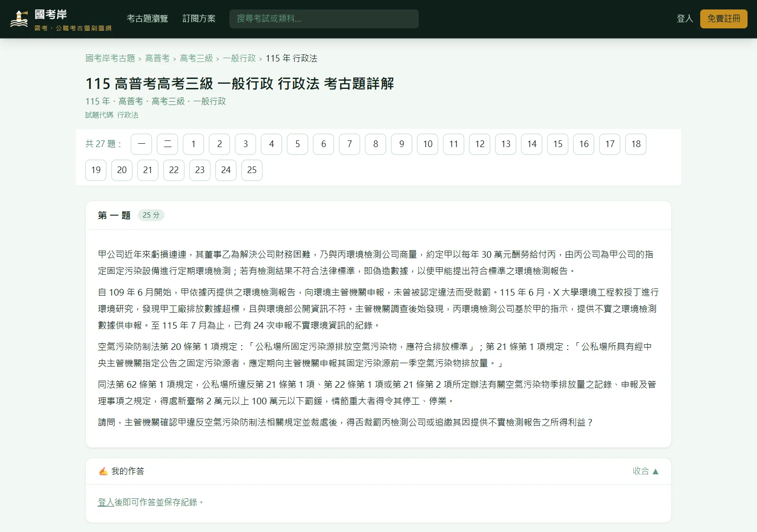
Task: Jump to question 9
Action: click(x=402, y=144)
